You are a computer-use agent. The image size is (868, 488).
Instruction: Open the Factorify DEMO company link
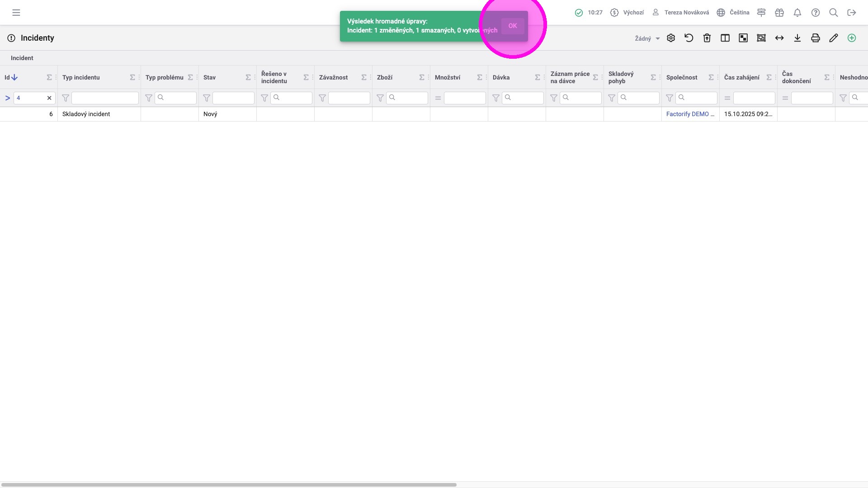tap(690, 114)
